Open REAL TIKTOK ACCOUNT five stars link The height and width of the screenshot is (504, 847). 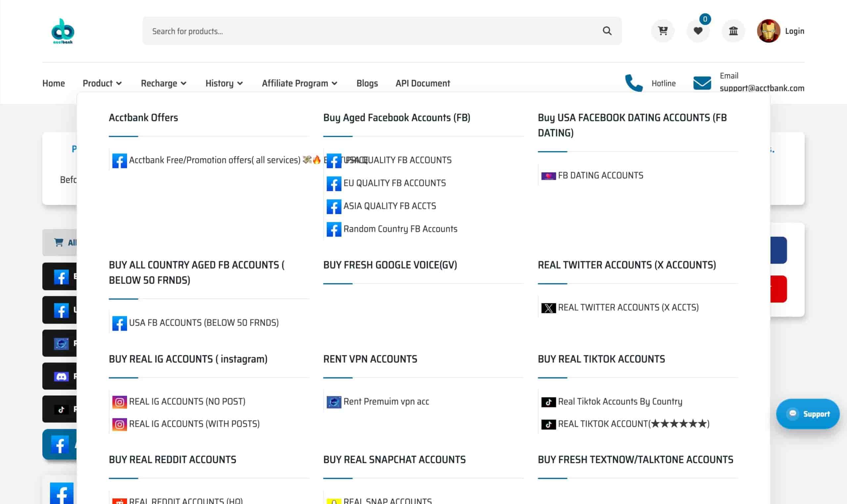pyautogui.click(x=634, y=424)
